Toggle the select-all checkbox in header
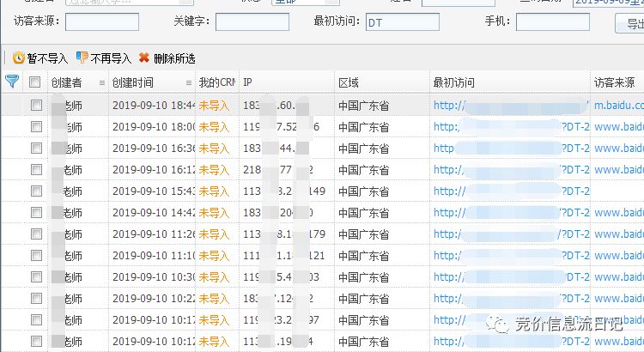This screenshot has width=644, height=352. click(x=35, y=82)
